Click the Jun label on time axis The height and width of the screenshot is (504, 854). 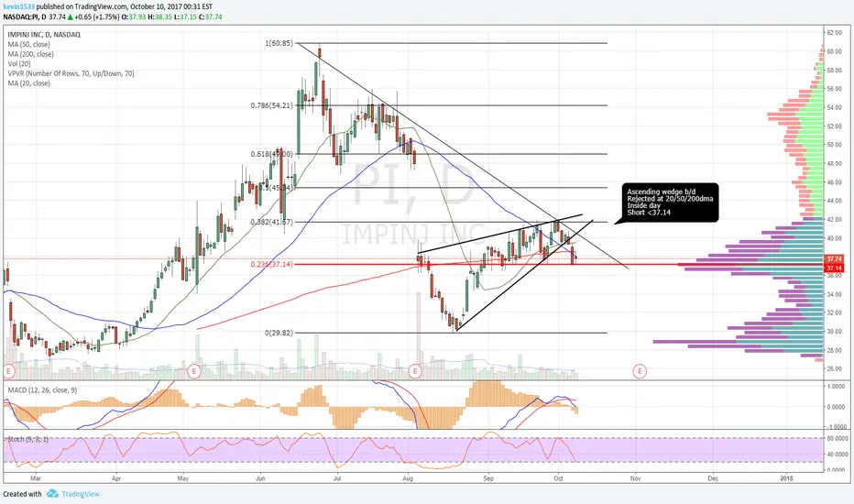click(x=260, y=478)
